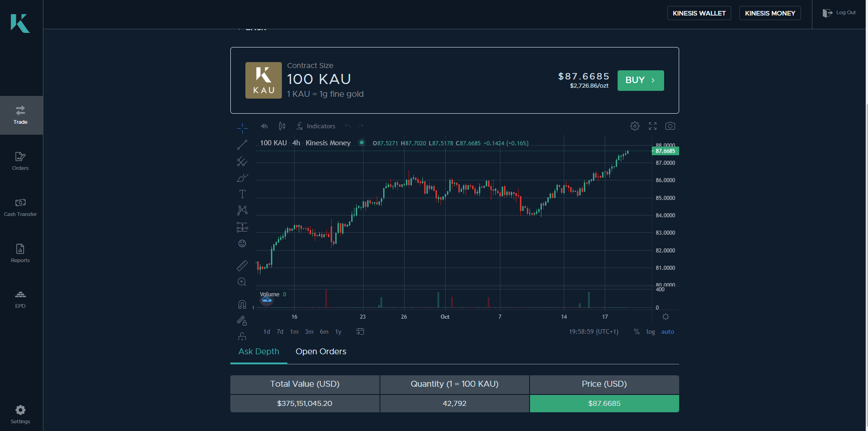Switch to the Ask Depth tab
This screenshot has height=431, width=868.
(x=259, y=352)
